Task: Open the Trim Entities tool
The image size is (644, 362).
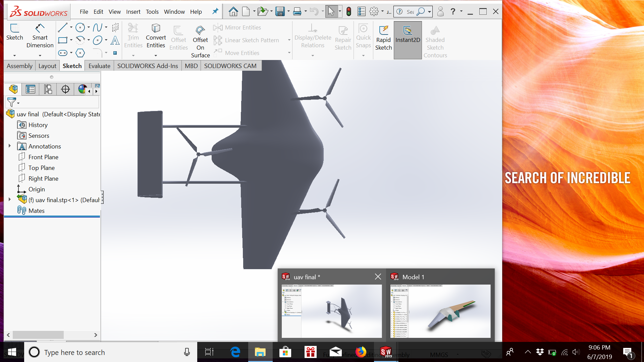Action: [x=133, y=35]
